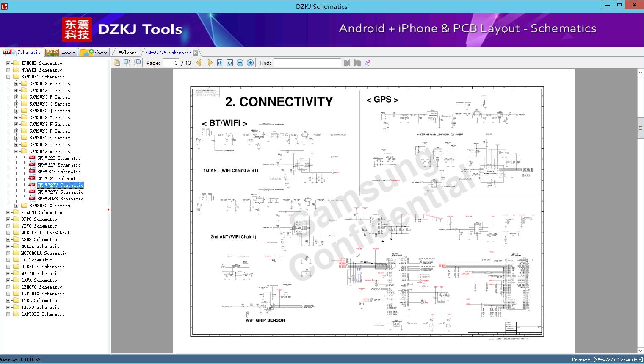Click the page number input field
The width and height of the screenshot is (644, 364).
171,63
